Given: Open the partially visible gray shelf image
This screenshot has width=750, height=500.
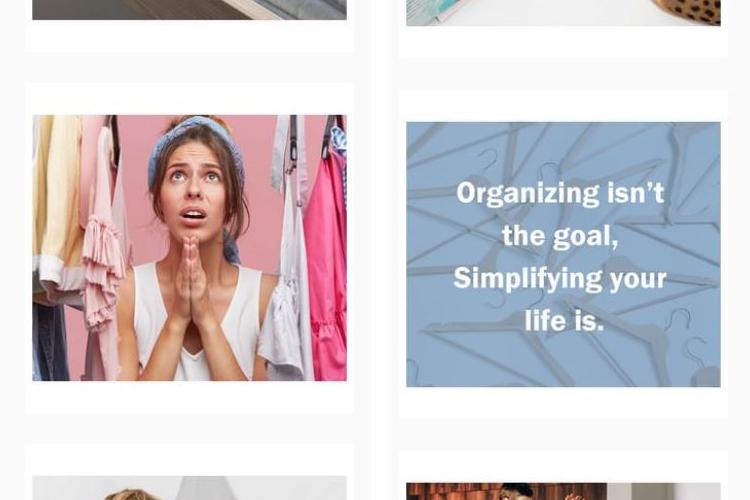Looking at the screenshot, I should pos(189,10).
